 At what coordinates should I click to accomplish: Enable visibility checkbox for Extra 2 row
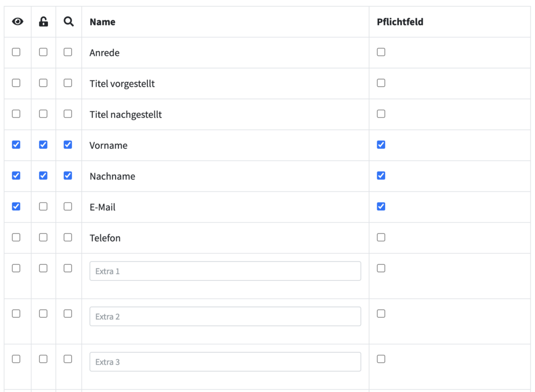(16, 314)
